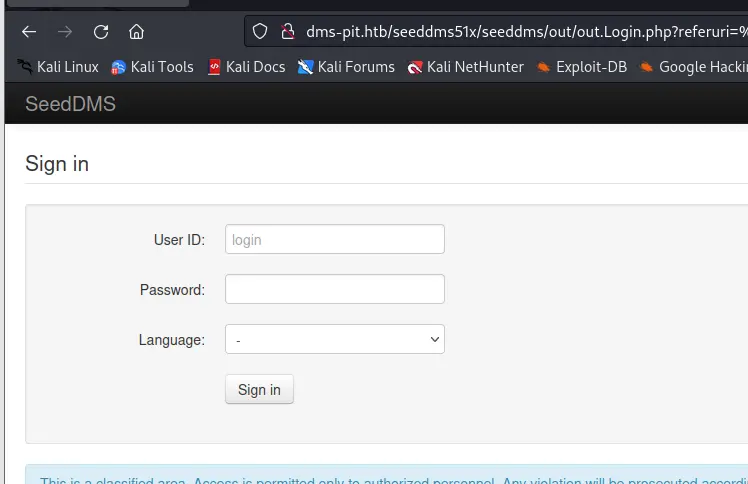Image resolution: width=748 pixels, height=484 pixels.
Task: Click the Sign in button
Action: (260, 390)
